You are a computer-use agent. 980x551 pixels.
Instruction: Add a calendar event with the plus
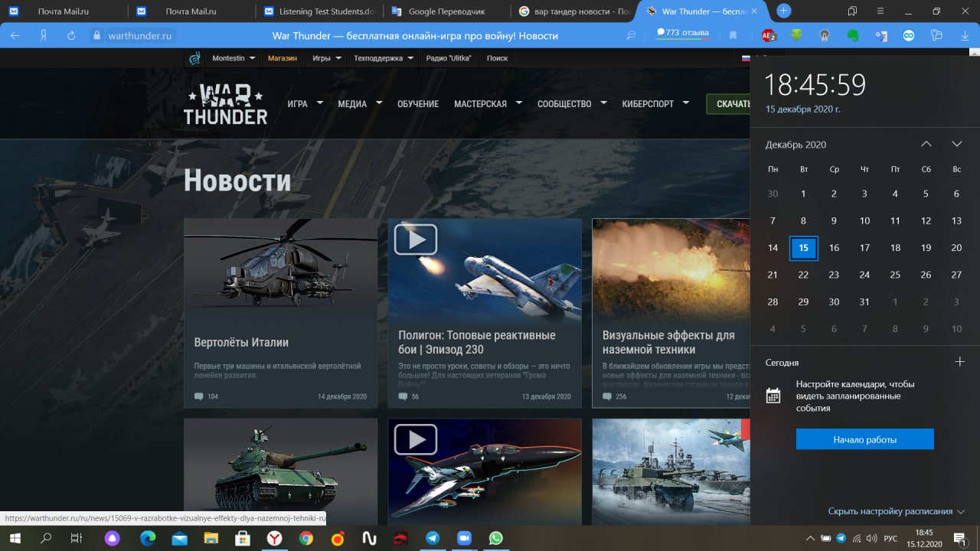tap(959, 362)
